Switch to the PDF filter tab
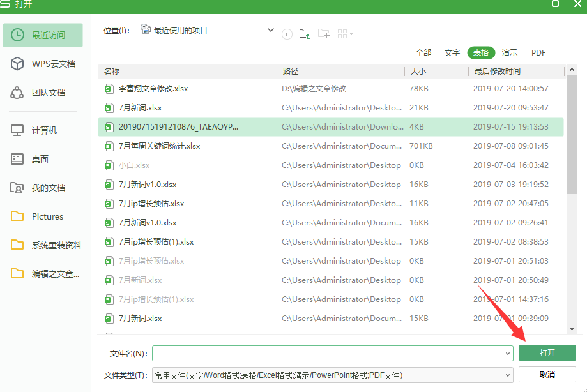This screenshot has height=392, width=587. tap(538, 52)
